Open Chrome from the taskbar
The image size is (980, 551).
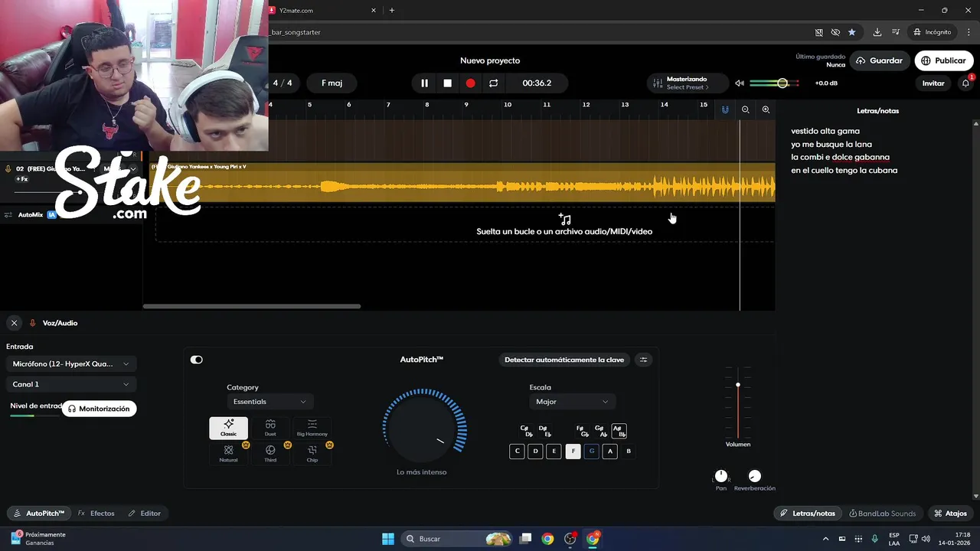pos(547,539)
